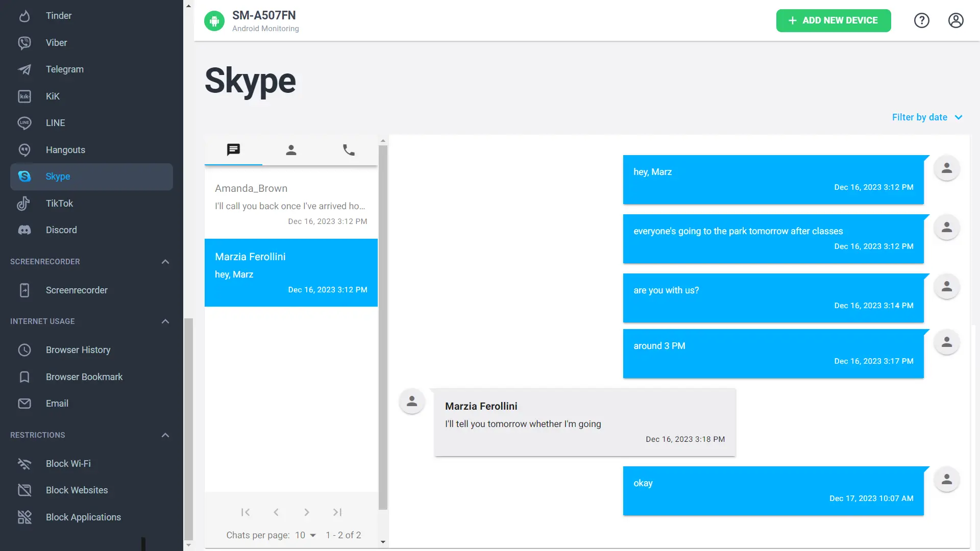Go to last page of chats

tap(337, 512)
